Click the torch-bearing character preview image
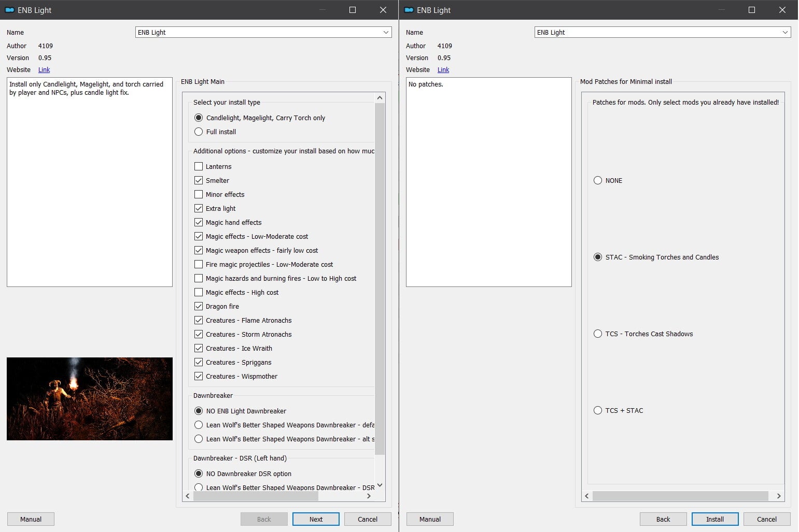 pos(90,399)
